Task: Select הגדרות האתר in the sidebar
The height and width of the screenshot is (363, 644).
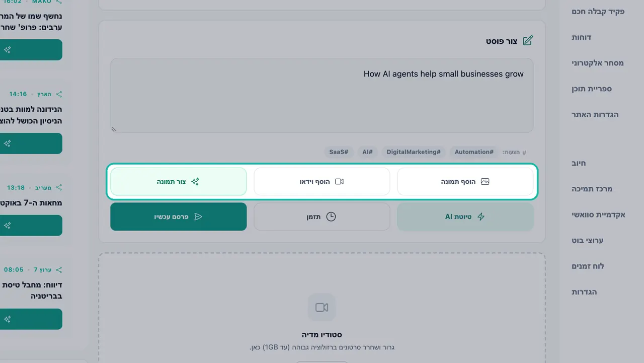Action: 595,114
